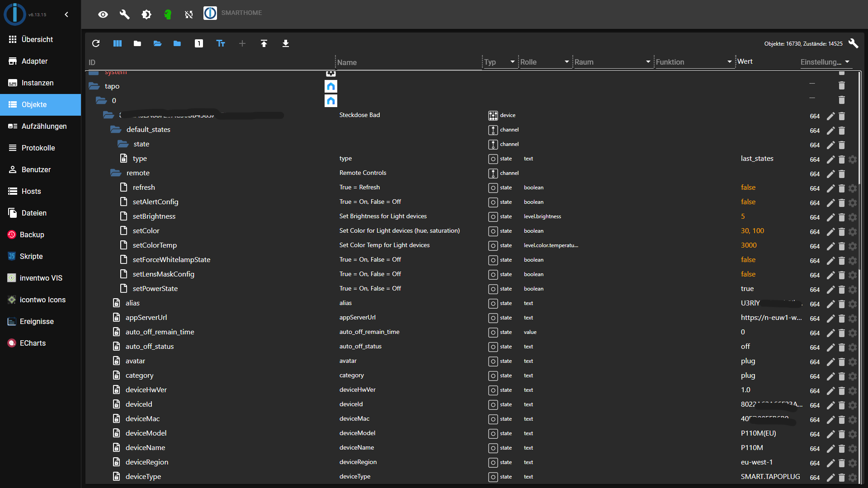Edit the alias state with pencil icon
This screenshot has width=868, height=488.
[x=830, y=304]
